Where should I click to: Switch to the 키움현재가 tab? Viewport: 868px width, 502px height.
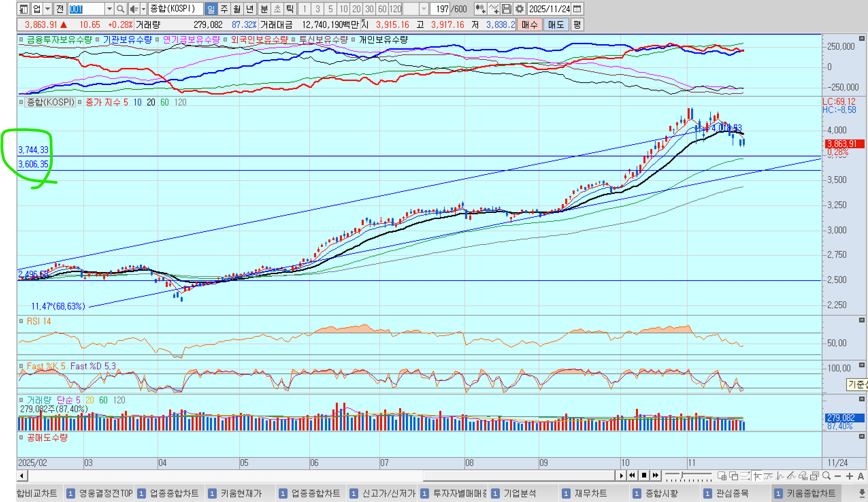tap(241, 493)
